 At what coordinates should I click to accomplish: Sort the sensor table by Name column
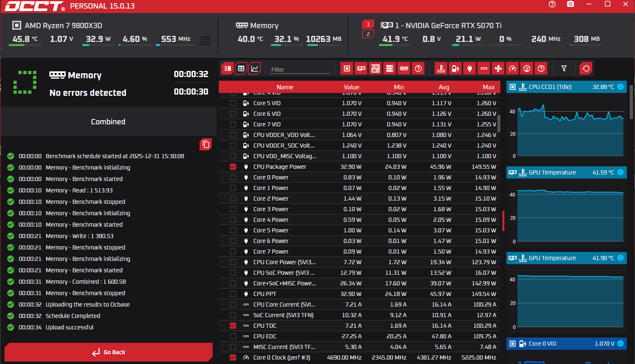pos(284,87)
